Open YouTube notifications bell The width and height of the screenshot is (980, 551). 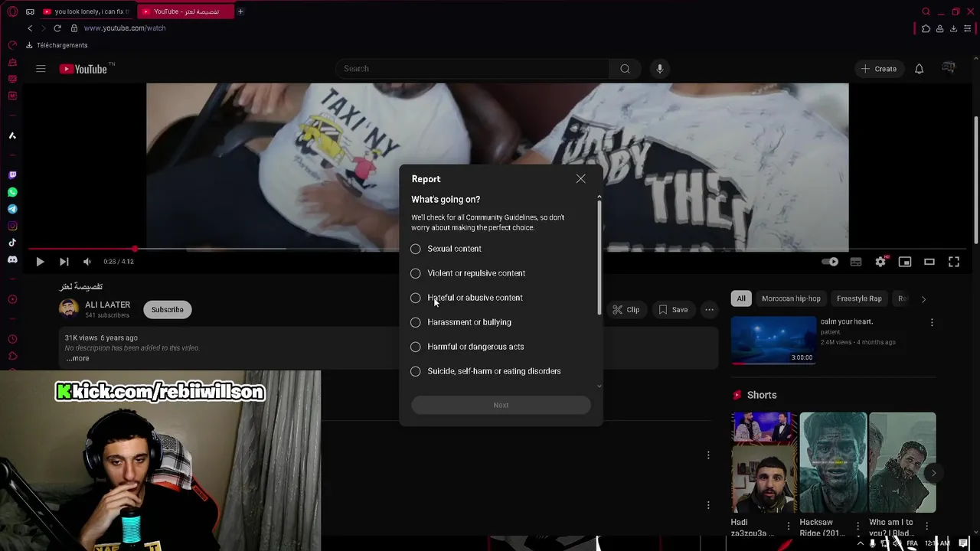[x=919, y=69]
